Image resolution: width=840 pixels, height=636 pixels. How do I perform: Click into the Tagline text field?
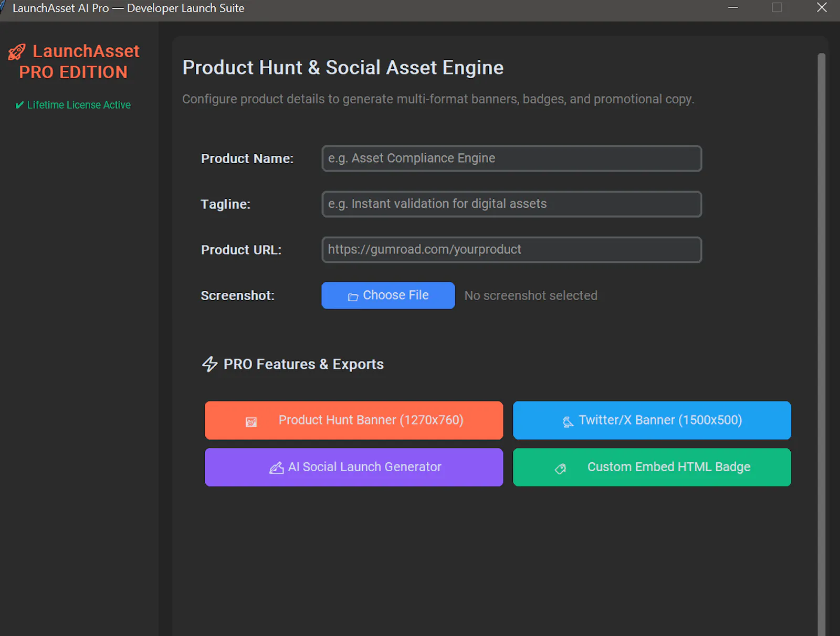512,204
